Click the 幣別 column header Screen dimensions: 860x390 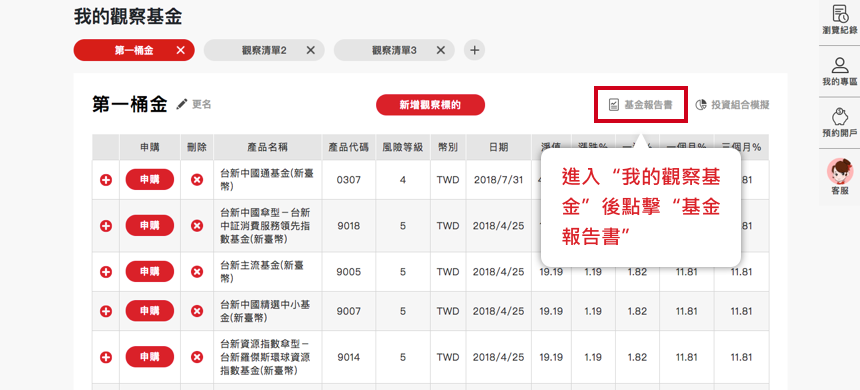pyautogui.click(x=448, y=147)
